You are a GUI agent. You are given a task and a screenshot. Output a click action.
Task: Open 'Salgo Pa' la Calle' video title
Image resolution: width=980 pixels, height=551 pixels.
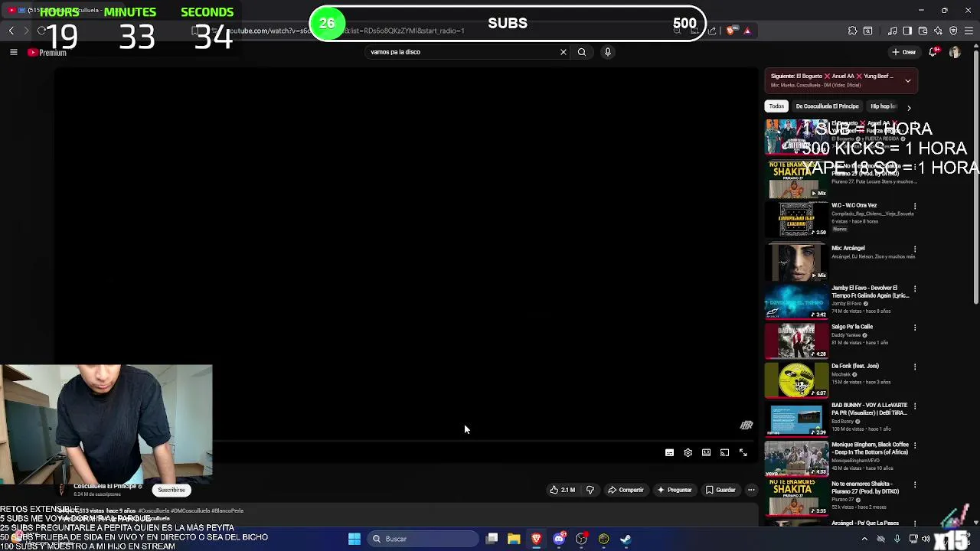pos(852,327)
